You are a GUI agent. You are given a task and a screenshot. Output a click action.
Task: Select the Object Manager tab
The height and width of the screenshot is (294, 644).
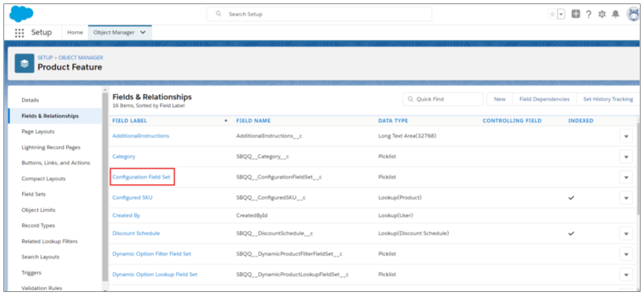(114, 32)
